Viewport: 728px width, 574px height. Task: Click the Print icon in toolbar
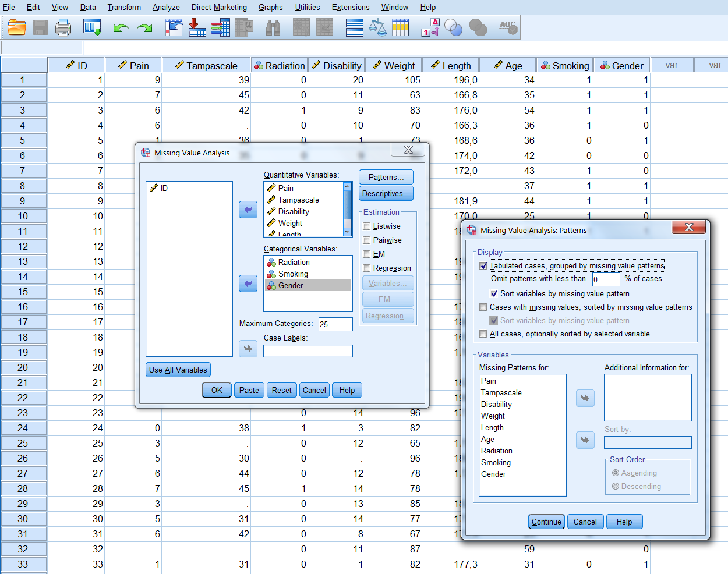click(63, 27)
